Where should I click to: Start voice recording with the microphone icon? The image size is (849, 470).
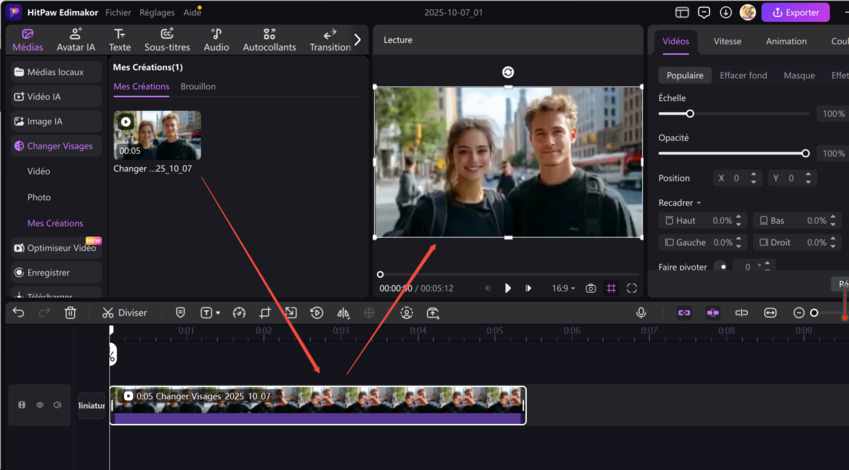coord(641,313)
